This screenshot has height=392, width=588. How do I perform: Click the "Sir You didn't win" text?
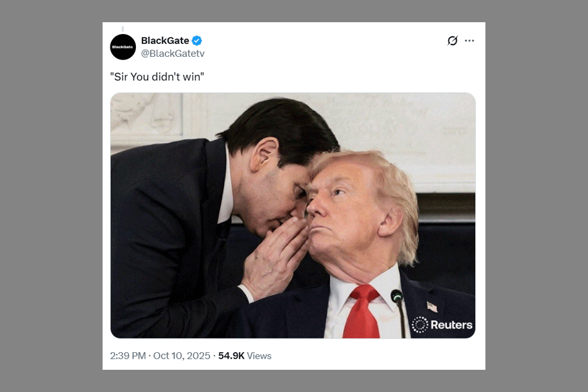(x=157, y=76)
